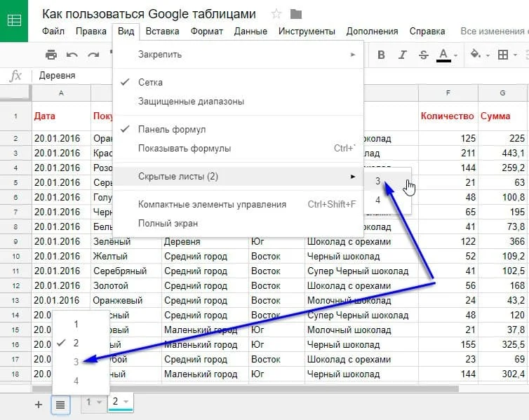Open the Правка menu
Viewport: 529px width, 420px height.
[x=91, y=32]
